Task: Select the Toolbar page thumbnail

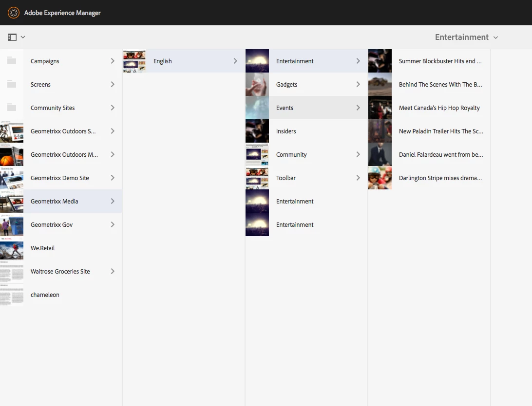Action: click(257, 178)
